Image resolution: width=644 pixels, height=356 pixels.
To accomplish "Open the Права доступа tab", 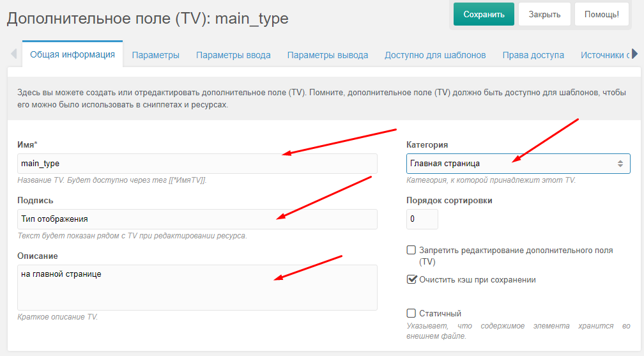I will point(533,55).
